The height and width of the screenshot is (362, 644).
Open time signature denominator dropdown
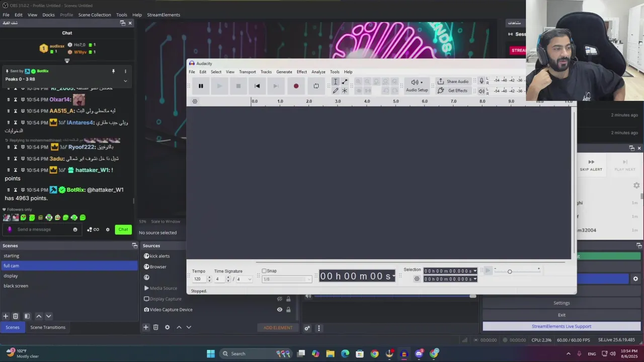(244, 279)
